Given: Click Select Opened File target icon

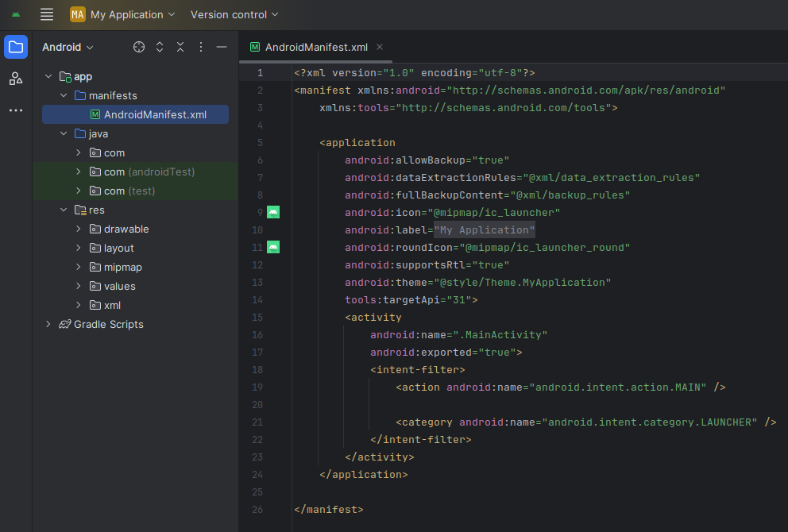Looking at the screenshot, I should coord(139,47).
